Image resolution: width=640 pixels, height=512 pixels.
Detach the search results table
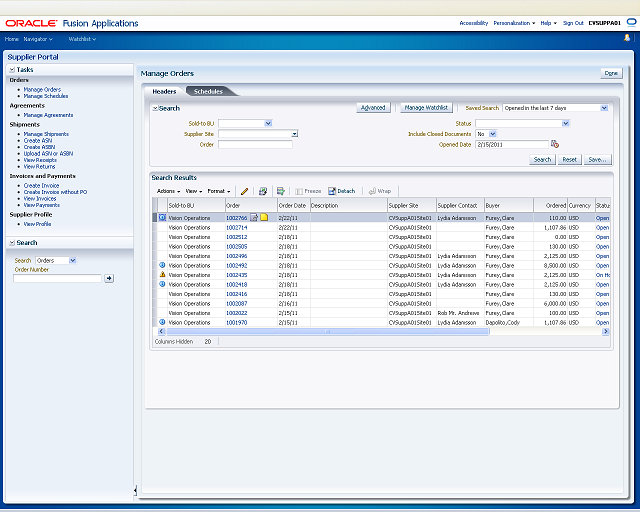(342, 191)
